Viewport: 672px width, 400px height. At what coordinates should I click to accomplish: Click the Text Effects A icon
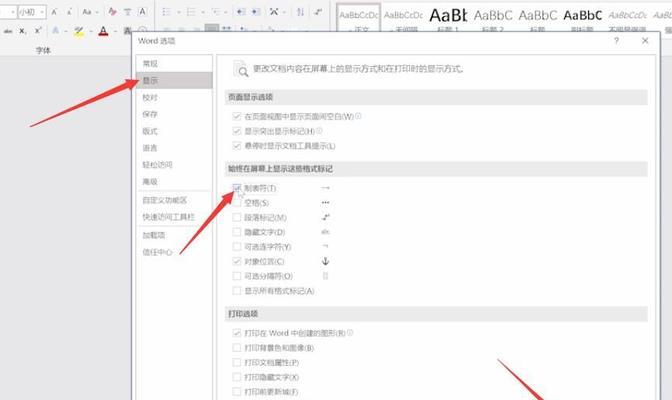(55, 31)
